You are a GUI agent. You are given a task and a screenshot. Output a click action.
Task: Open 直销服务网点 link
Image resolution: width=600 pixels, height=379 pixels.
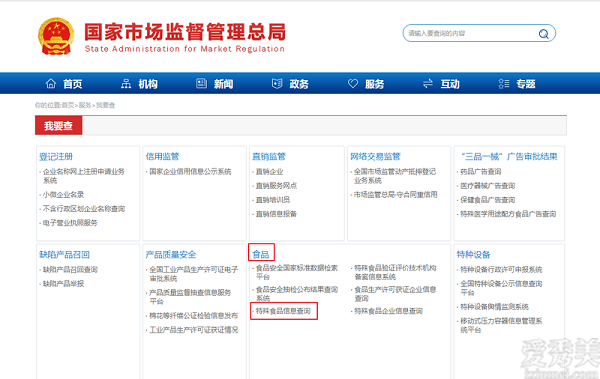[276, 186]
